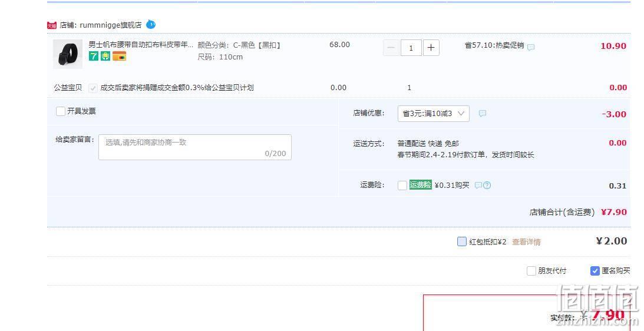Click the coupon discount amount -3.00

614,114
